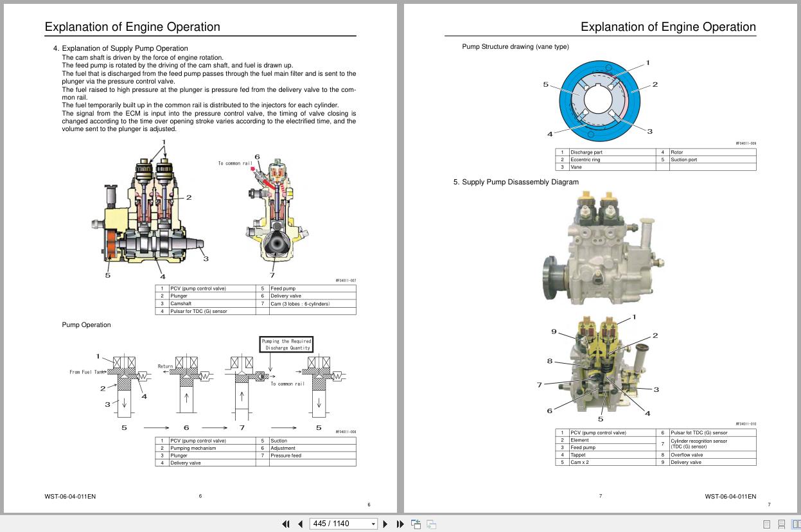The width and height of the screenshot is (801, 532).
Task: Click the 'Explanation of Engine Operation' heading
Action: click(x=132, y=27)
